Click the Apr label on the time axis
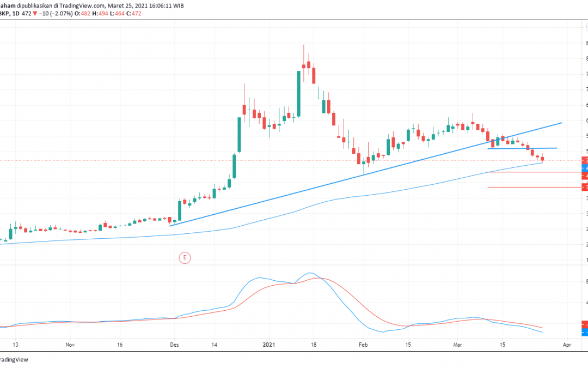This screenshot has width=588, height=368. pos(566,345)
